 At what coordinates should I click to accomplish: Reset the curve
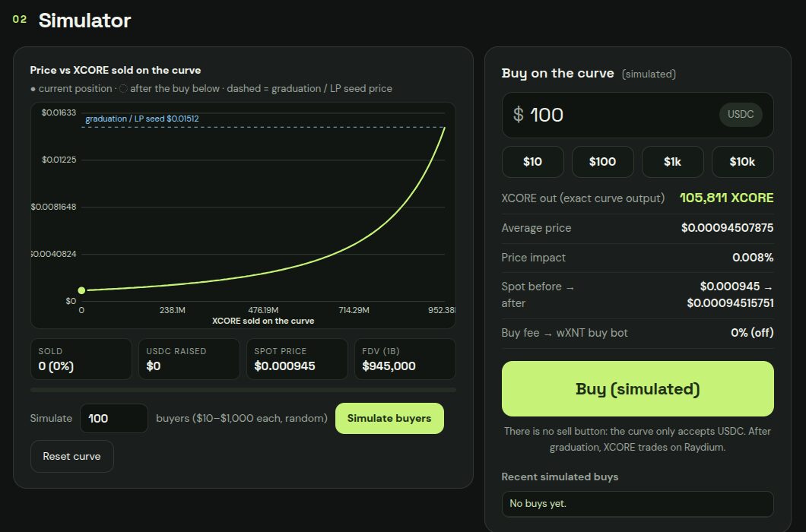tap(72, 457)
